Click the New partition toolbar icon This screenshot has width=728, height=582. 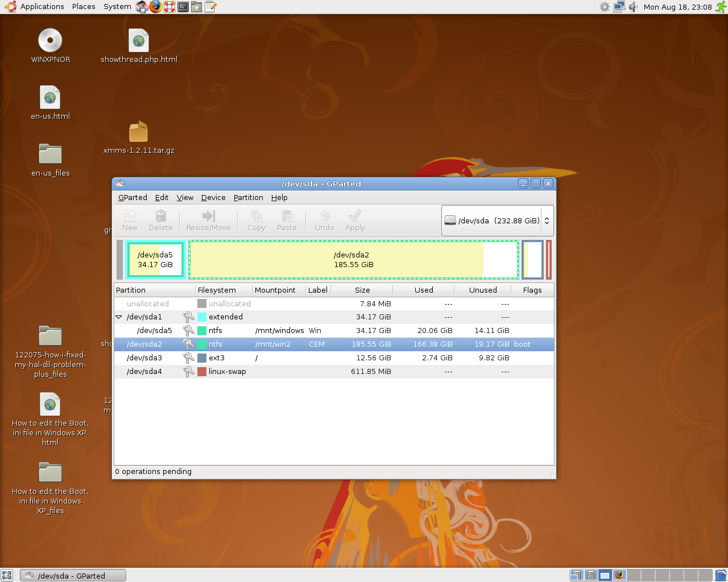[x=130, y=216]
